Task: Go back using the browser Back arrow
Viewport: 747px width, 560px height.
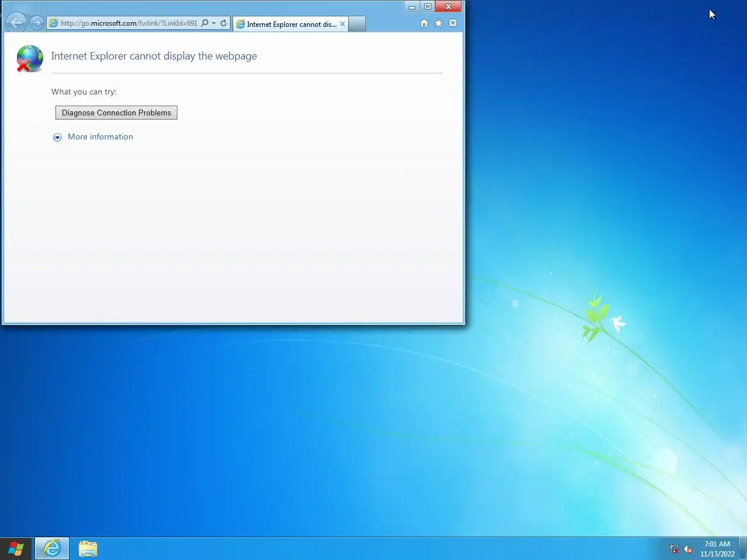Action: tap(17, 23)
